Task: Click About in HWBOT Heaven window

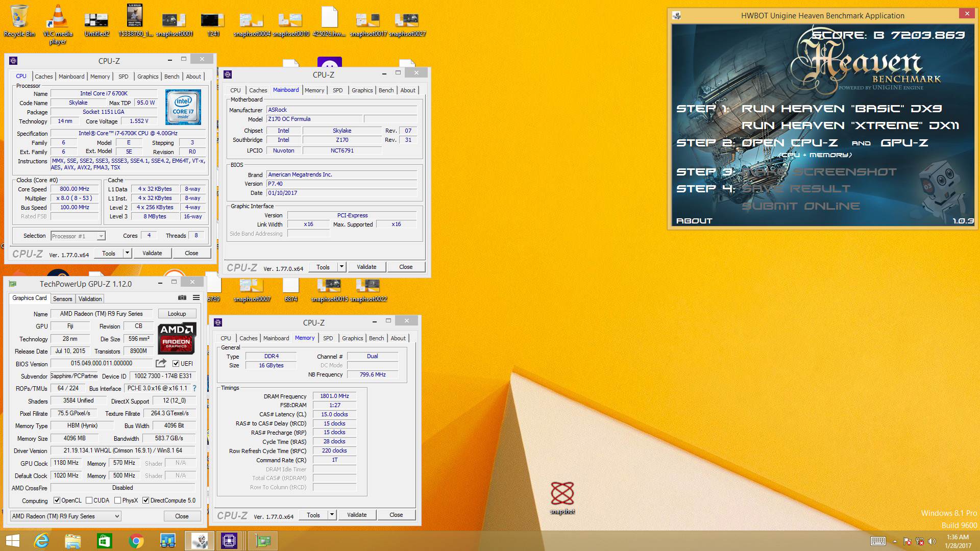Action: (x=694, y=221)
